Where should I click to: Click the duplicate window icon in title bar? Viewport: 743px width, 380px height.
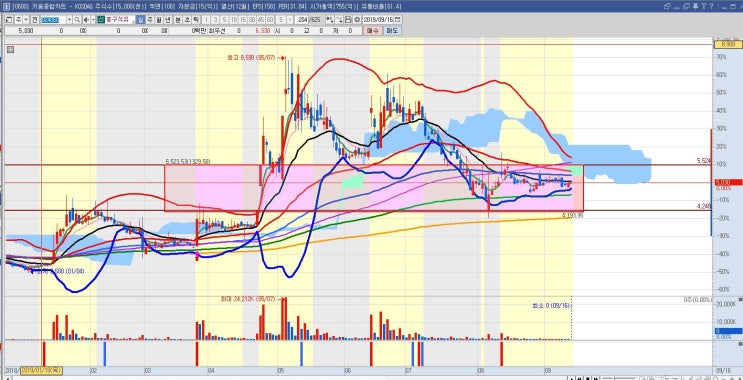[686, 6]
